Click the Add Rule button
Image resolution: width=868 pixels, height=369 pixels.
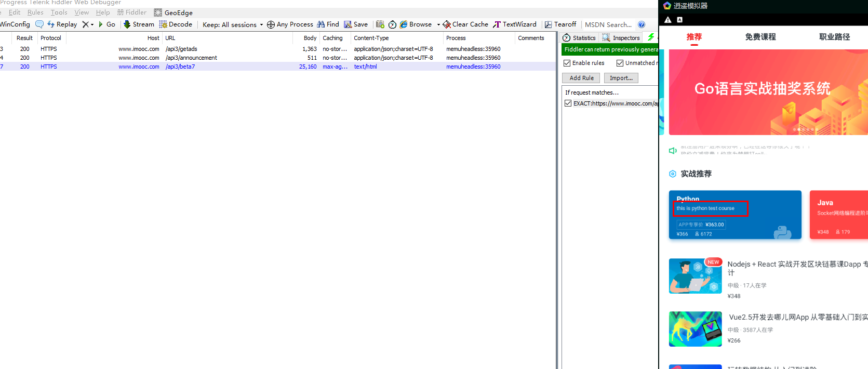[x=581, y=78]
